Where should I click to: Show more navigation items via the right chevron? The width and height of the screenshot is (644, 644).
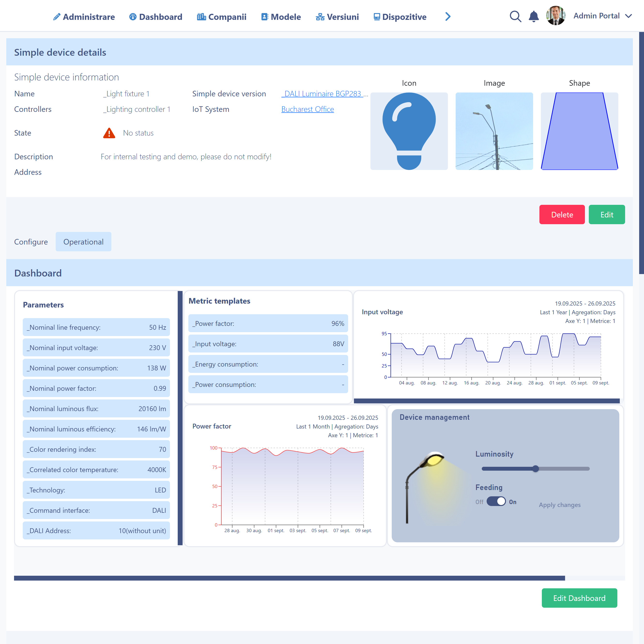448,16
